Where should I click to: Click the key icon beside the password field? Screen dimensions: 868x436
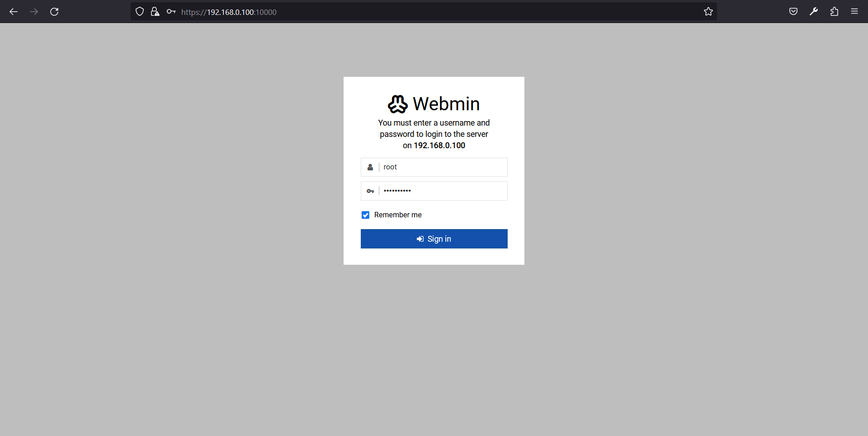370,191
